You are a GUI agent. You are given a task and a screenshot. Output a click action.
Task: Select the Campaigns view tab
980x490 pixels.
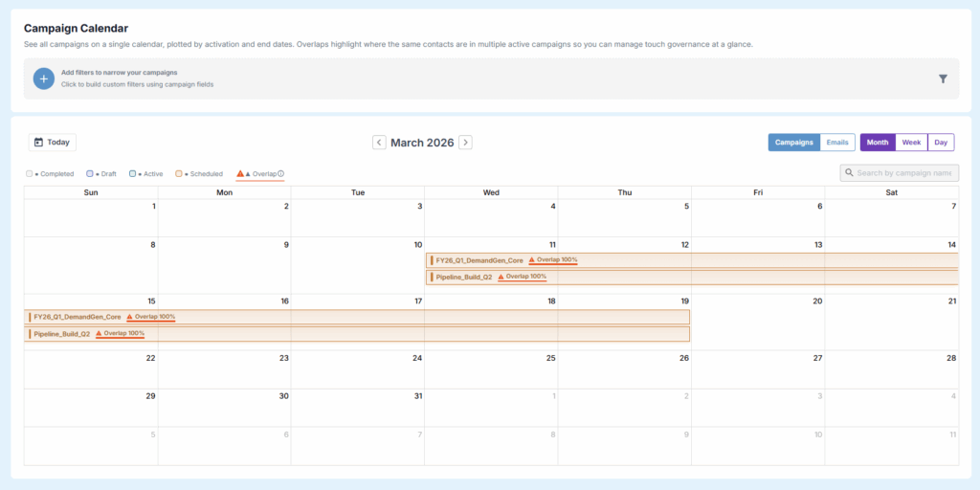tap(793, 143)
